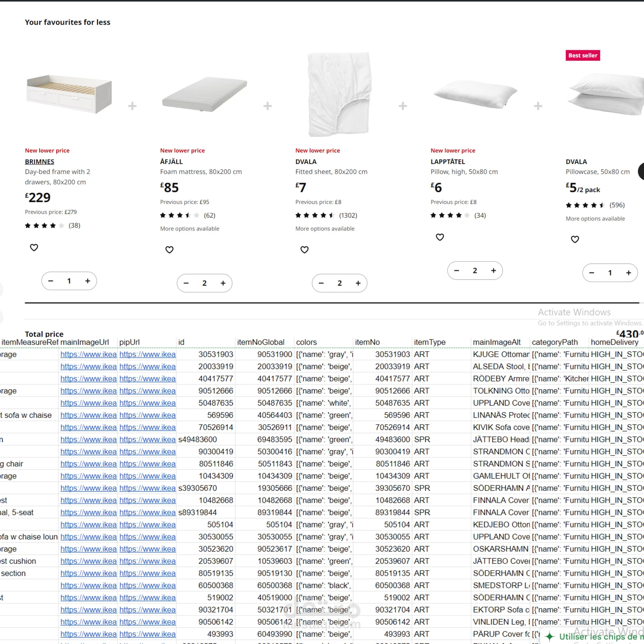
Task: Increase BRIMNES day-bed quantity with plus
Action: pyautogui.click(x=88, y=281)
